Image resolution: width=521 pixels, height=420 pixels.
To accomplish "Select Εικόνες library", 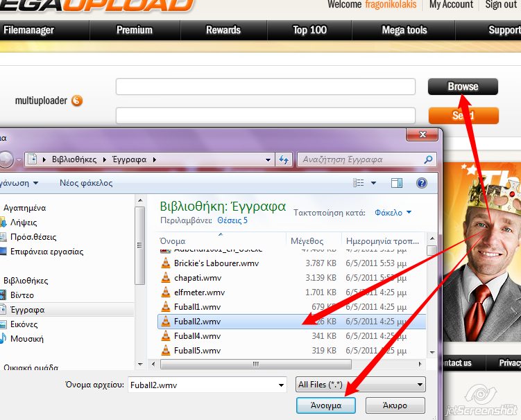I will click(24, 324).
